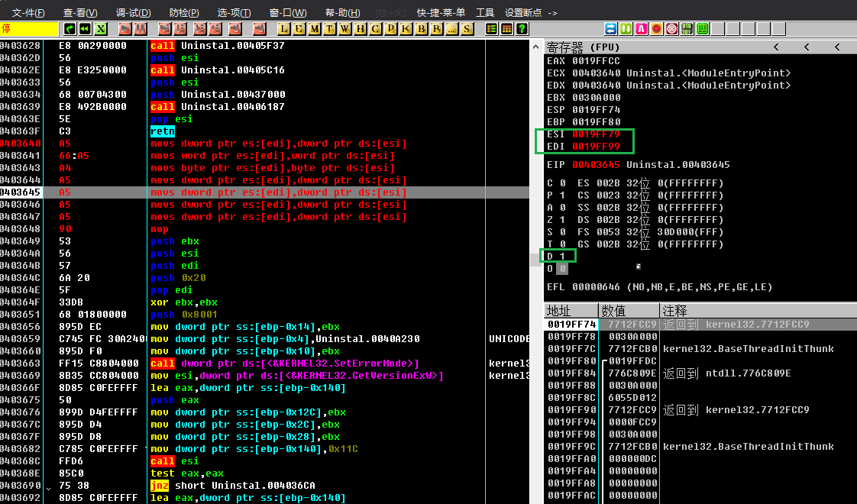Click the green X close-program icon
The height and width of the screenshot is (504, 857).
101,29
